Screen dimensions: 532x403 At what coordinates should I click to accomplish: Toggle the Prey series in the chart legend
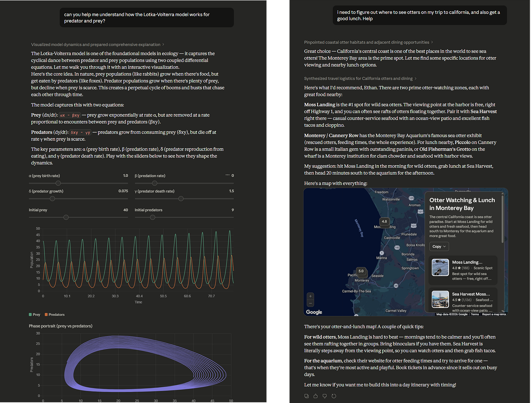coord(35,315)
